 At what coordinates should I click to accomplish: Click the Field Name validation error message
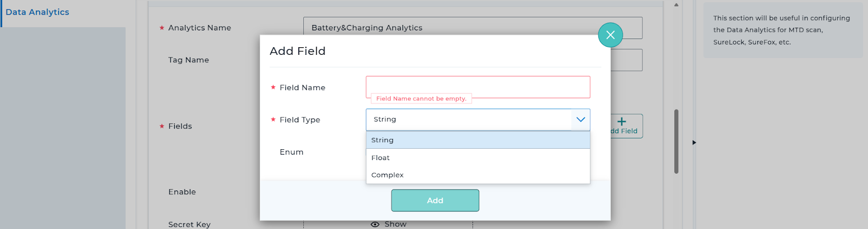tap(421, 99)
